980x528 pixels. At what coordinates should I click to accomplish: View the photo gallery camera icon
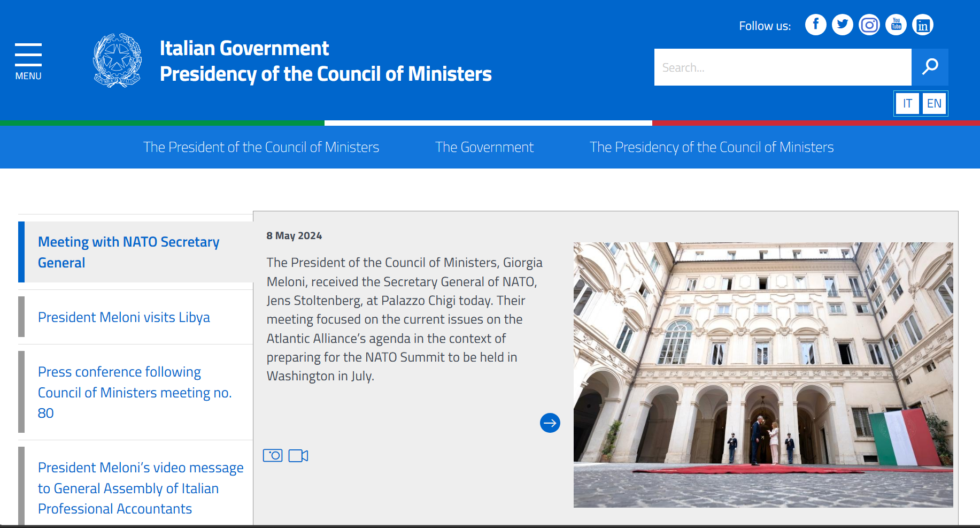point(273,455)
